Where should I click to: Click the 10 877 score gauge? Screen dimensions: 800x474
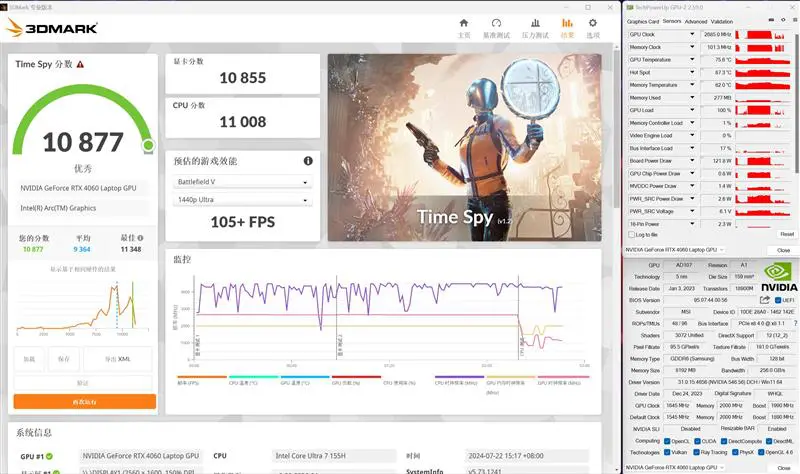coord(83,122)
